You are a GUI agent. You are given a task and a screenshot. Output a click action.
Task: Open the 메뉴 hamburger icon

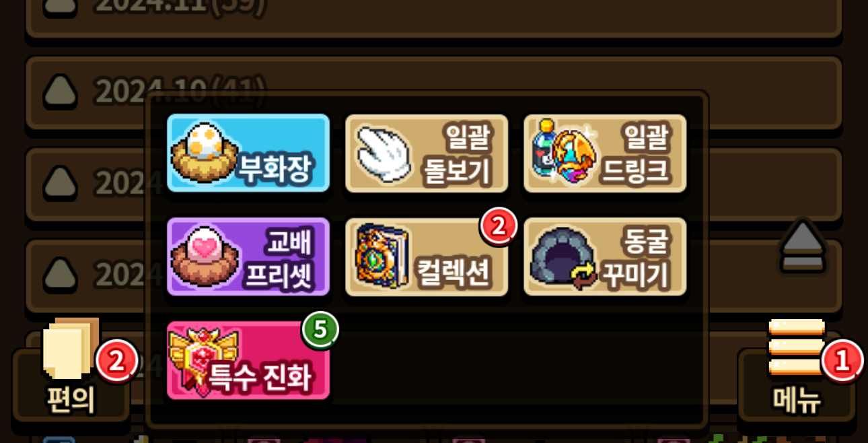click(797, 347)
